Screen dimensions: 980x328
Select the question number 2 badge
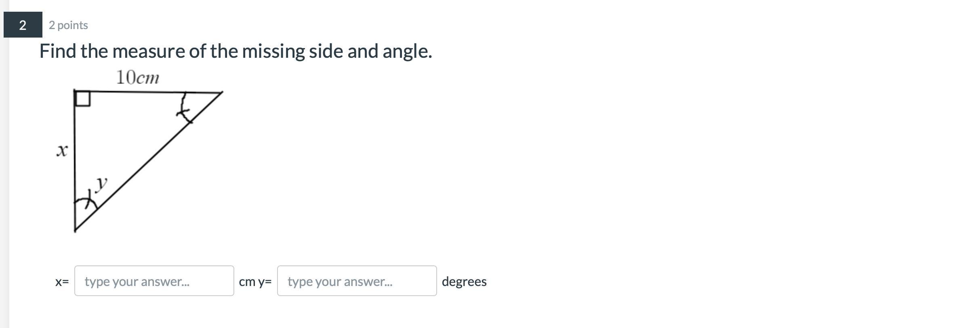(23, 25)
